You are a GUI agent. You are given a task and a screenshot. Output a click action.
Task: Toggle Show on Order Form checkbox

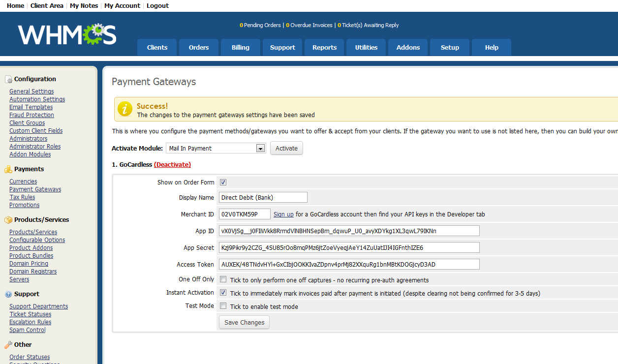tap(223, 182)
